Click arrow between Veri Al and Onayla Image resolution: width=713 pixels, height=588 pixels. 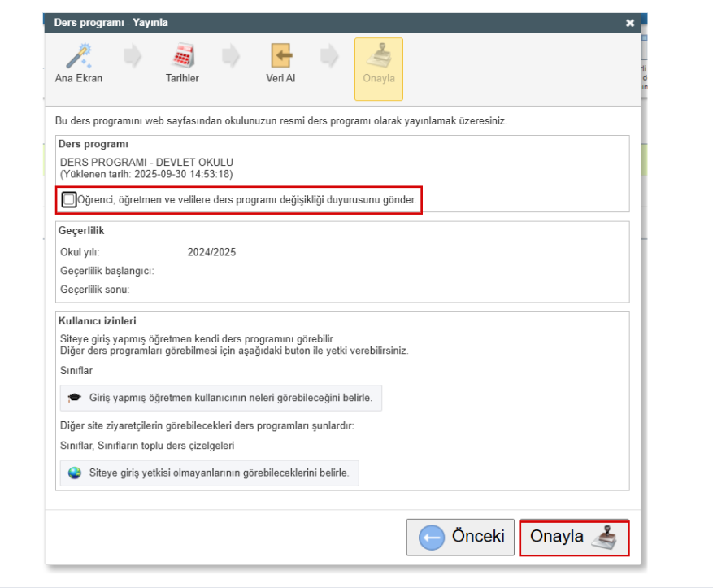328,56
